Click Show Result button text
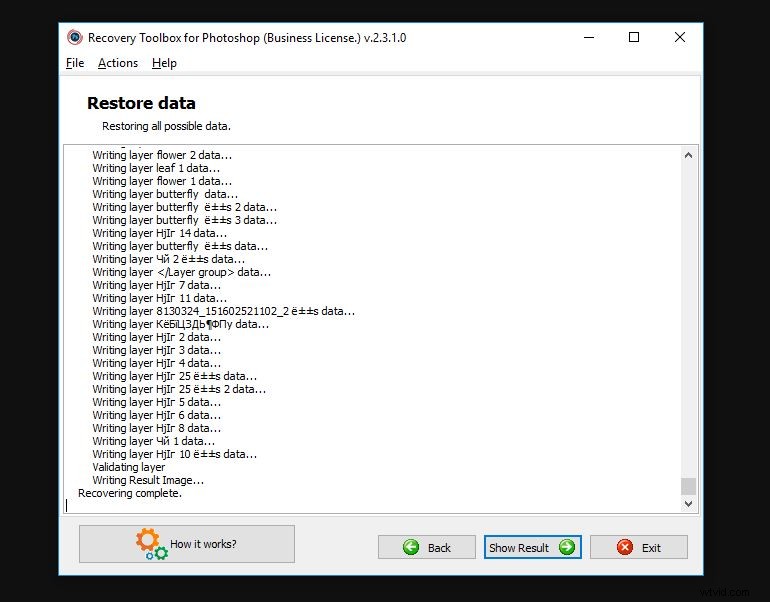Viewport: 770px width, 602px height. click(519, 547)
